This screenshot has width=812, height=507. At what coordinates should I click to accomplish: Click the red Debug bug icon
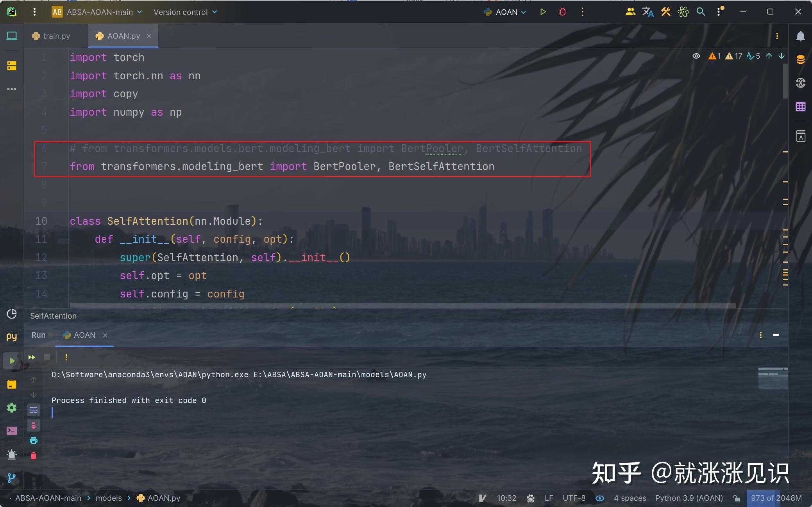coord(562,12)
